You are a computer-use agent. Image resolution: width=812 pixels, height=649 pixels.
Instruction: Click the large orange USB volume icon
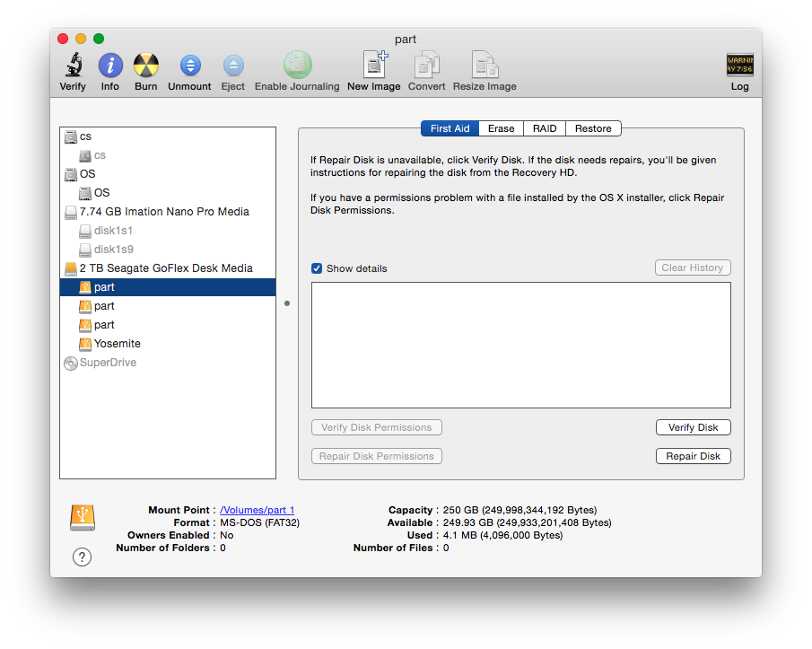click(x=83, y=517)
